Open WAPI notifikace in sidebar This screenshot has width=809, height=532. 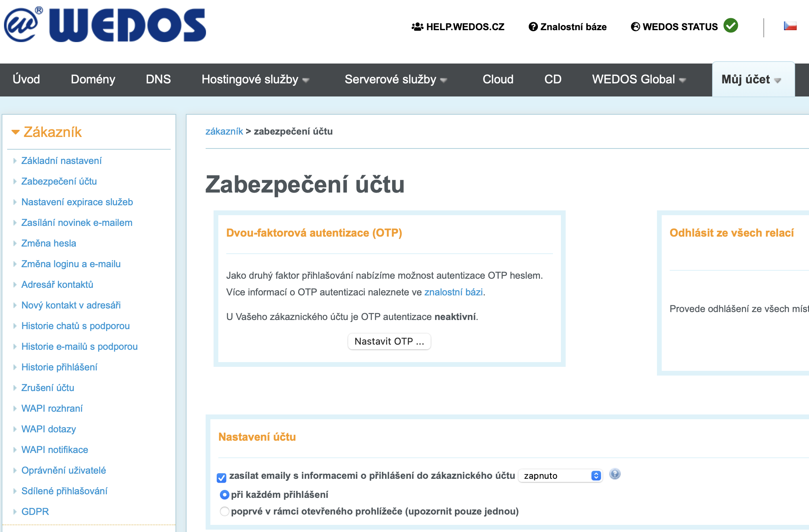pyautogui.click(x=55, y=450)
